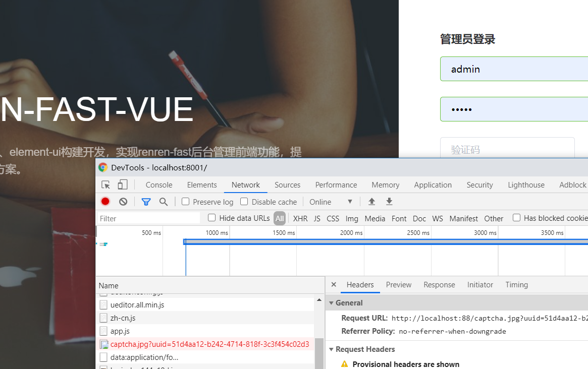Filter requests by Other

coord(494,219)
